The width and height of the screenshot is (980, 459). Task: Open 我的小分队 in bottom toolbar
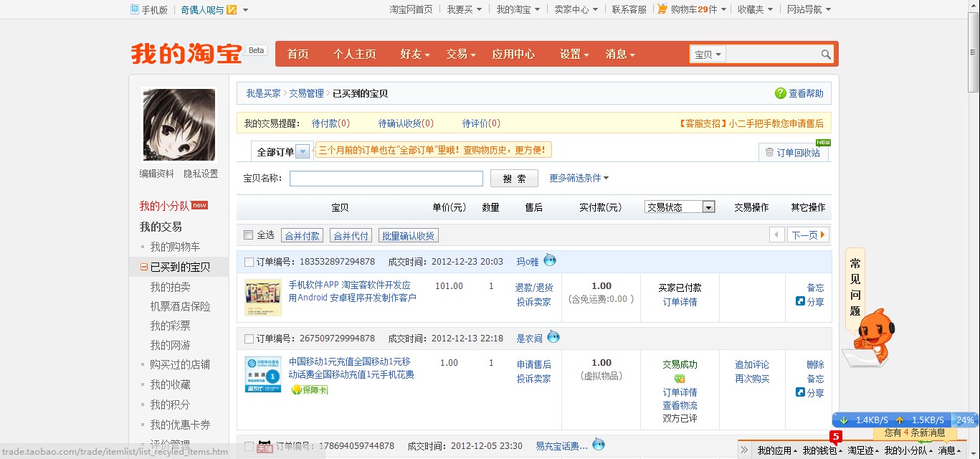pyautogui.click(x=908, y=450)
